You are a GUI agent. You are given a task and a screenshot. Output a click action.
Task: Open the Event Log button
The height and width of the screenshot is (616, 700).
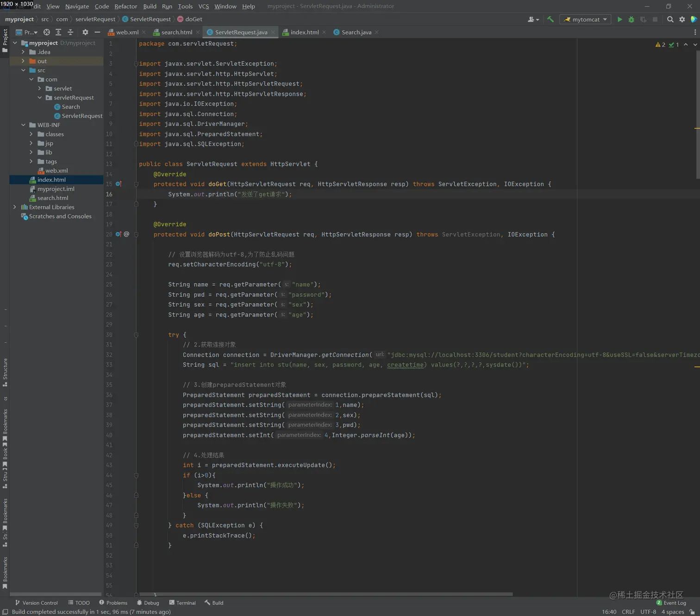pyautogui.click(x=671, y=603)
